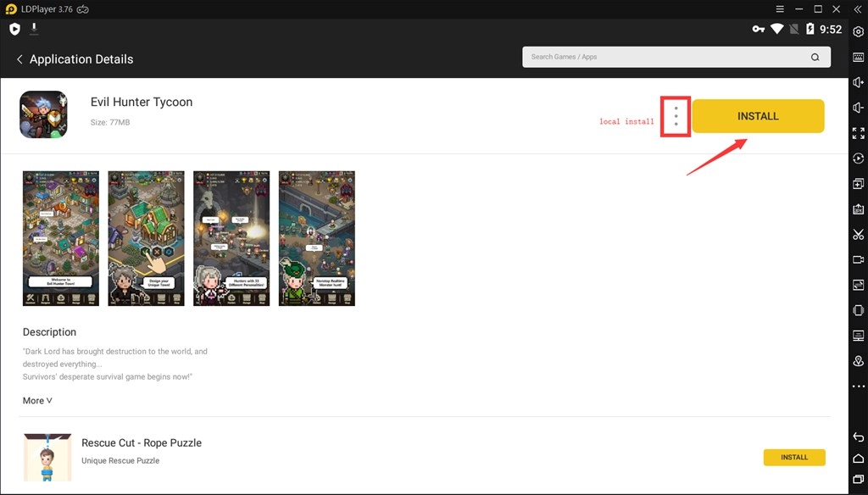
Task: Open the 'Hunters with 55 Different Personalities' screenshot
Action: [x=231, y=239]
